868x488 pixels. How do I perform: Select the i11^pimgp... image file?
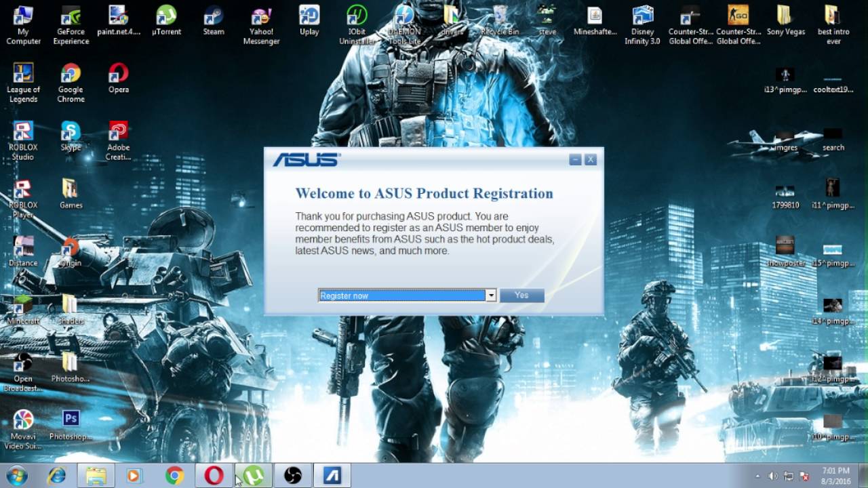pyautogui.click(x=833, y=194)
